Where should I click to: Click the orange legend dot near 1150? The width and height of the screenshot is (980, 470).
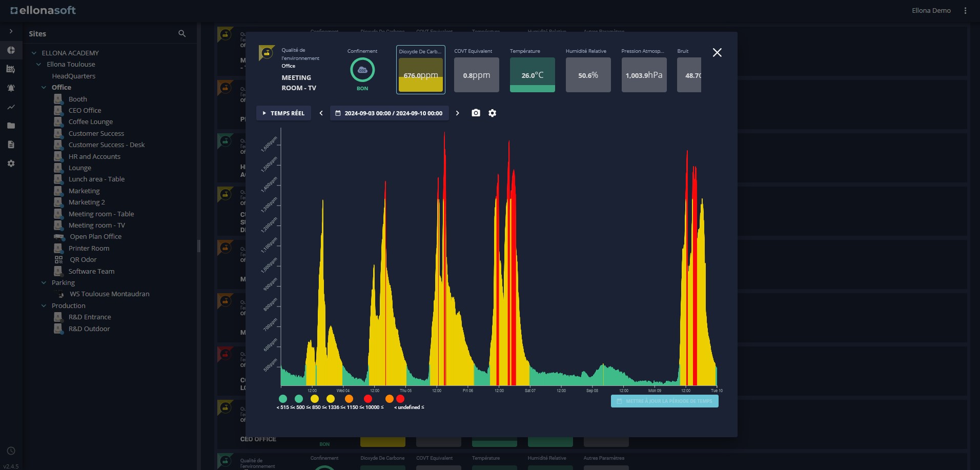click(349, 399)
